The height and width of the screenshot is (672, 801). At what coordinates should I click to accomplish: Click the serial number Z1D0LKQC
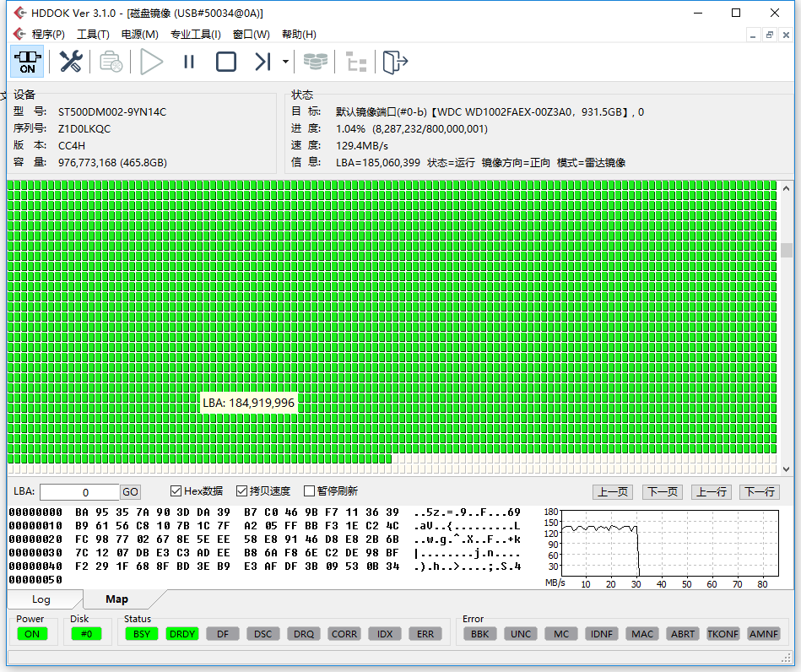coord(84,129)
